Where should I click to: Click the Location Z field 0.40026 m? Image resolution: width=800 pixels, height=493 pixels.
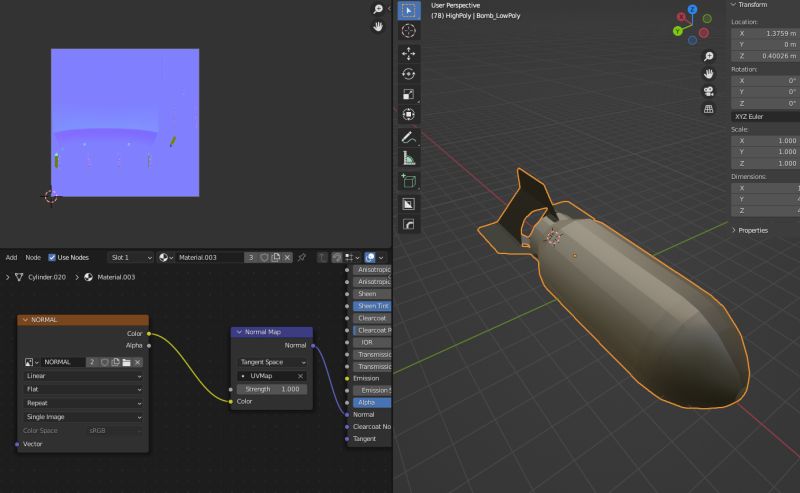pos(765,56)
